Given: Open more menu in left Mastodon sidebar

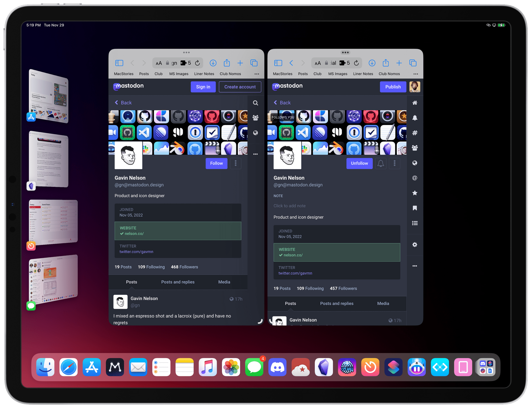Looking at the screenshot, I should coord(256,154).
